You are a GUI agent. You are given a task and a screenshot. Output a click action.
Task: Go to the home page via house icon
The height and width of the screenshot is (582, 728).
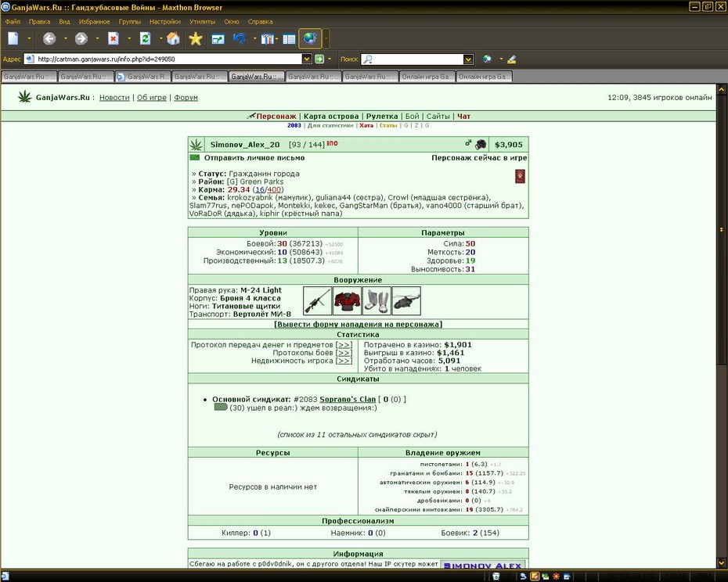(173, 38)
